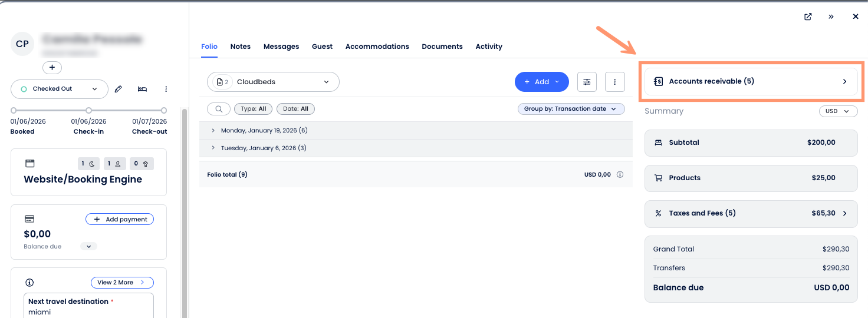The image size is (868, 318).
Task: Click the bed room assignment icon
Action: (142, 89)
